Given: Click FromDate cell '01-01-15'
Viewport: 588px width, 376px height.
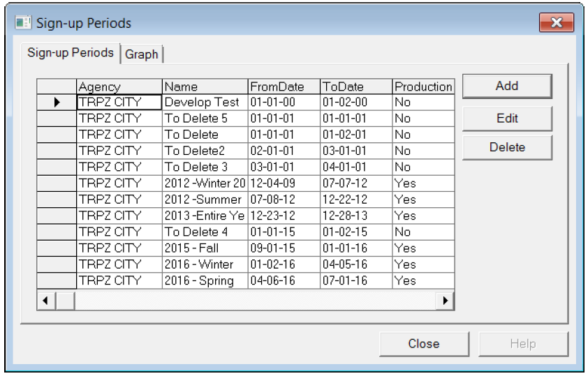Looking at the screenshot, I should [x=284, y=232].
